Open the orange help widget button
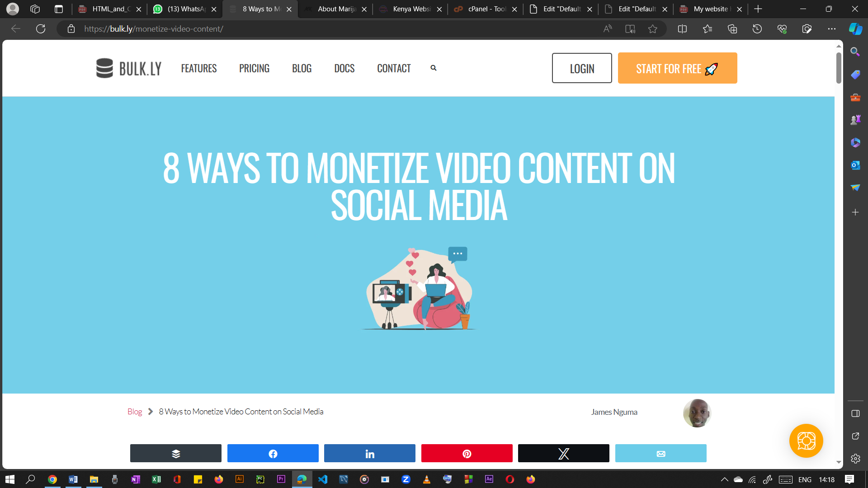Image resolution: width=868 pixels, height=488 pixels. coord(806,441)
